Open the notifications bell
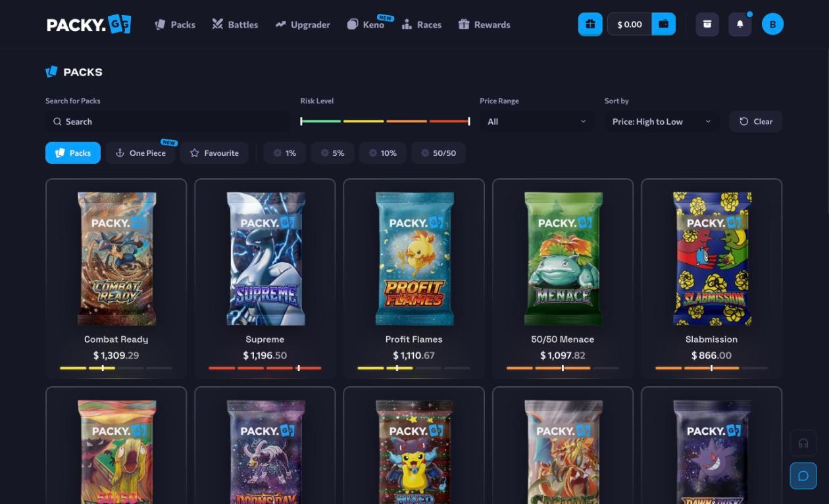This screenshot has height=504, width=829. pos(740,24)
